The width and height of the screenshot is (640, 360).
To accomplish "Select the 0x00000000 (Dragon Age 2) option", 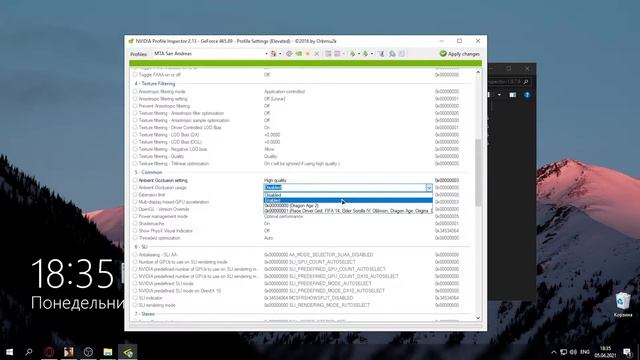I will (348, 206).
